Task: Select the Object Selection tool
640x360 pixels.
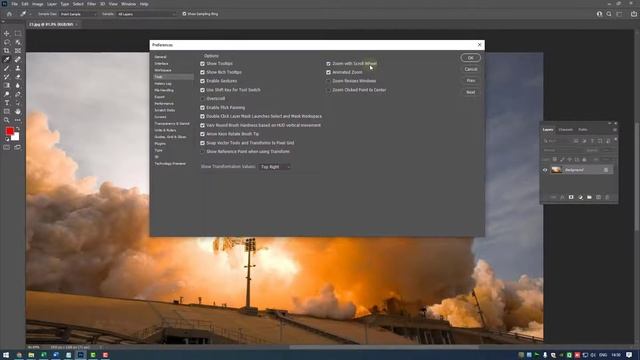Action: pyautogui.click(x=18, y=42)
